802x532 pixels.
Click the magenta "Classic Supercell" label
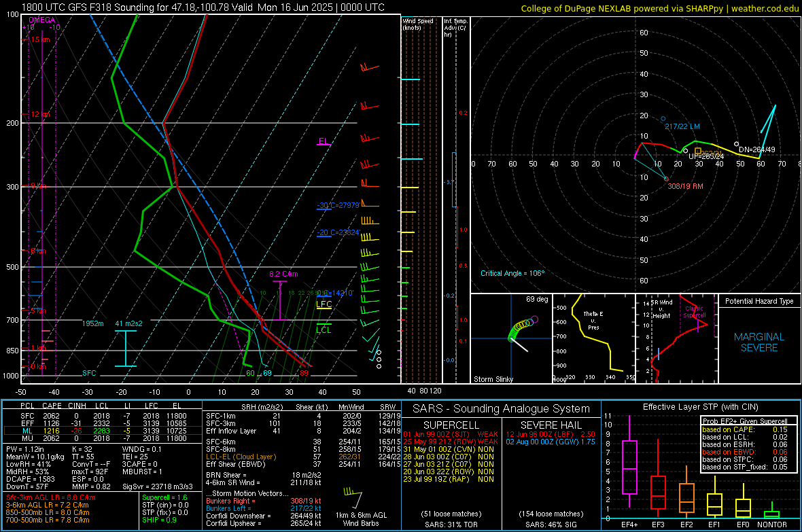[694, 312]
